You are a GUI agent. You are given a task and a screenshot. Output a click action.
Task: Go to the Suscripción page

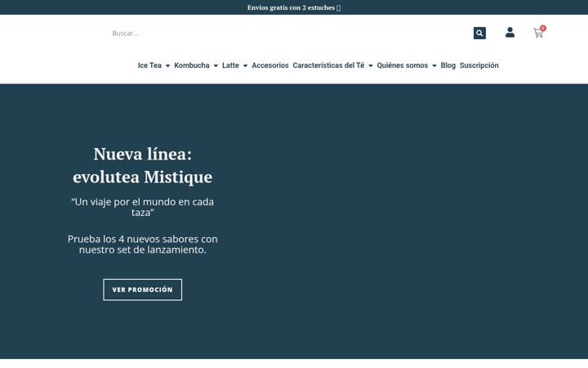click(479, 65)
